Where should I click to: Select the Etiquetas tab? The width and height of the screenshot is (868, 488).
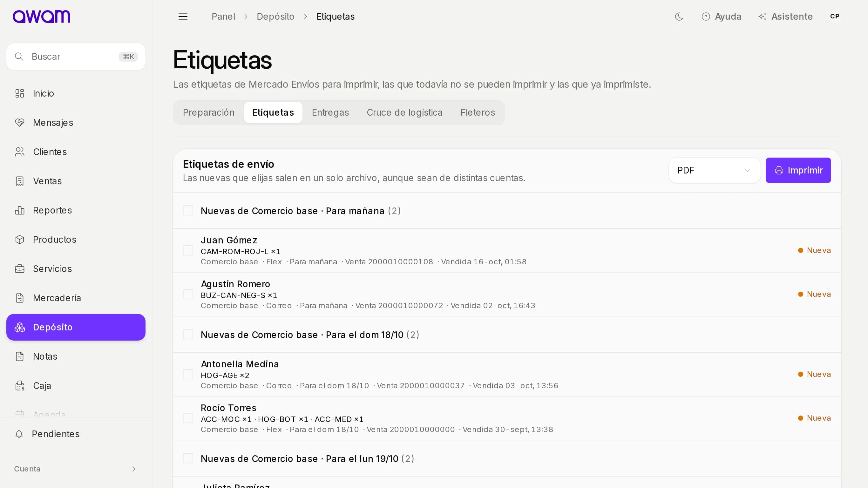[x=273, y=112]
